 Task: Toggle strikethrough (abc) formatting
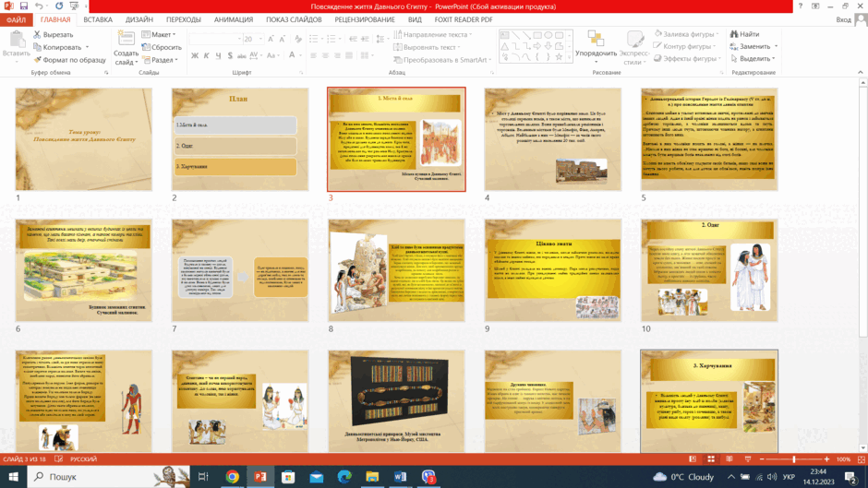[x=241, y=55]
